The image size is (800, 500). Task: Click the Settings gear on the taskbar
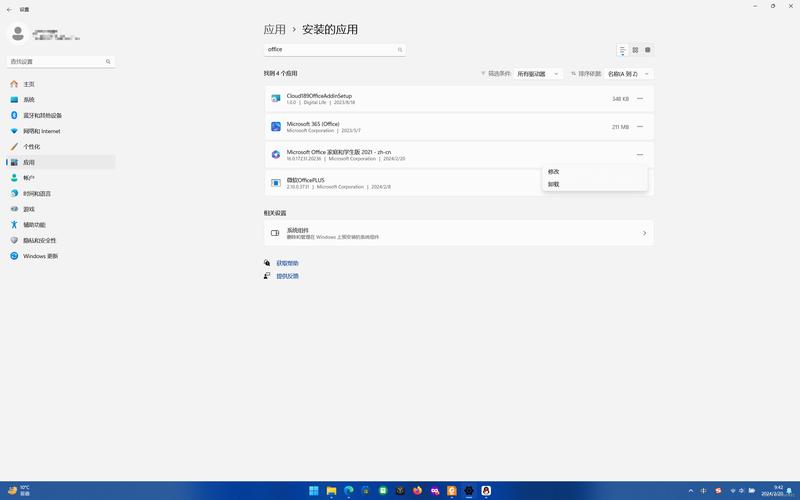[x=469, y=491]
